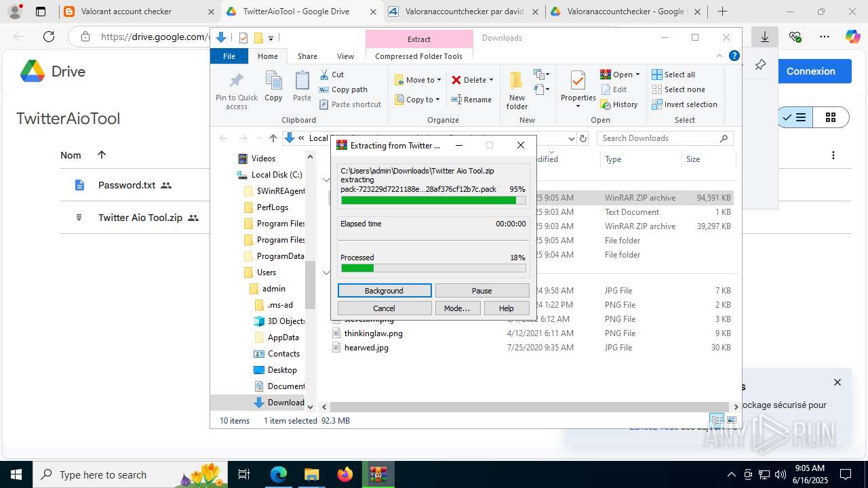The height and width of the screenshot is (488, 868).
Task: Click the address bar refresh icon
Action: tap(583, 138)
